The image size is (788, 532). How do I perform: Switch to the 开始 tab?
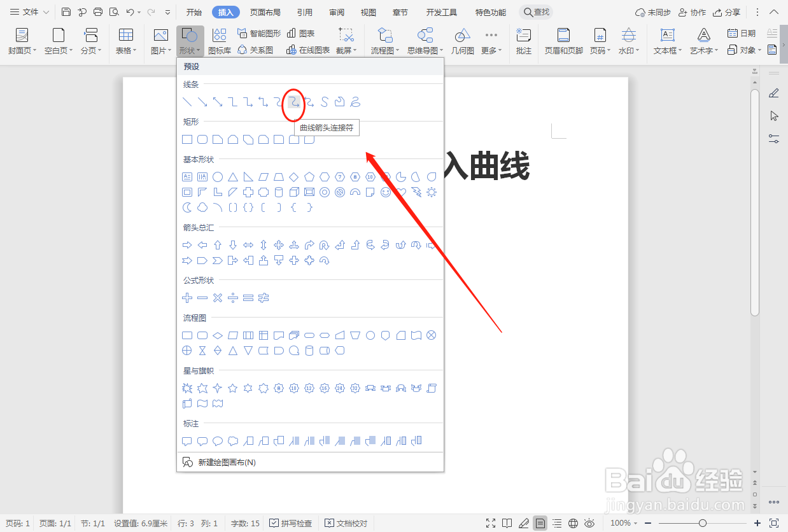[194, 12]
